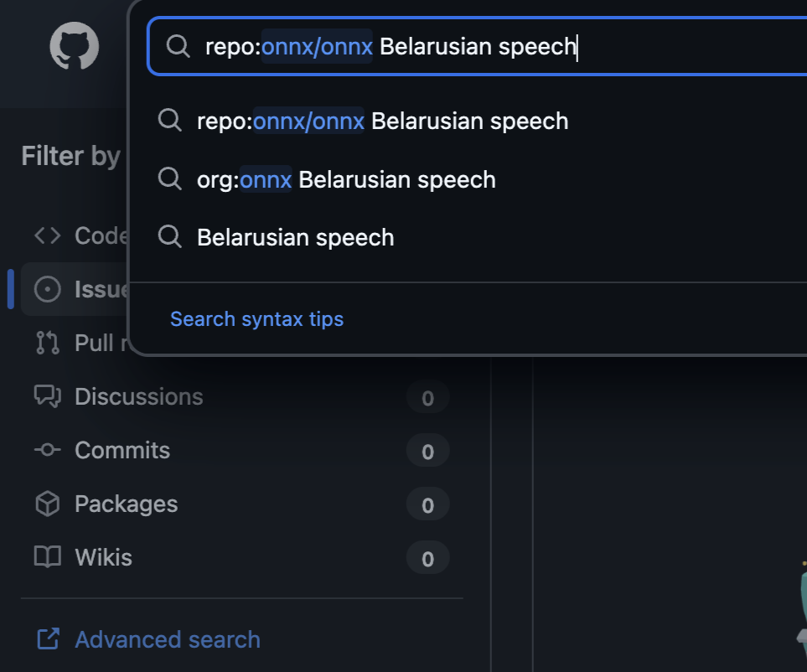Choose plain "Belarusian speech" search suggestion

295,237
